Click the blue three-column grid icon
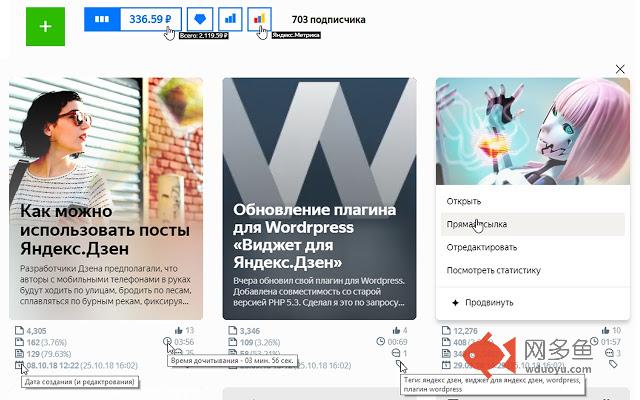 tap(102, 19)
